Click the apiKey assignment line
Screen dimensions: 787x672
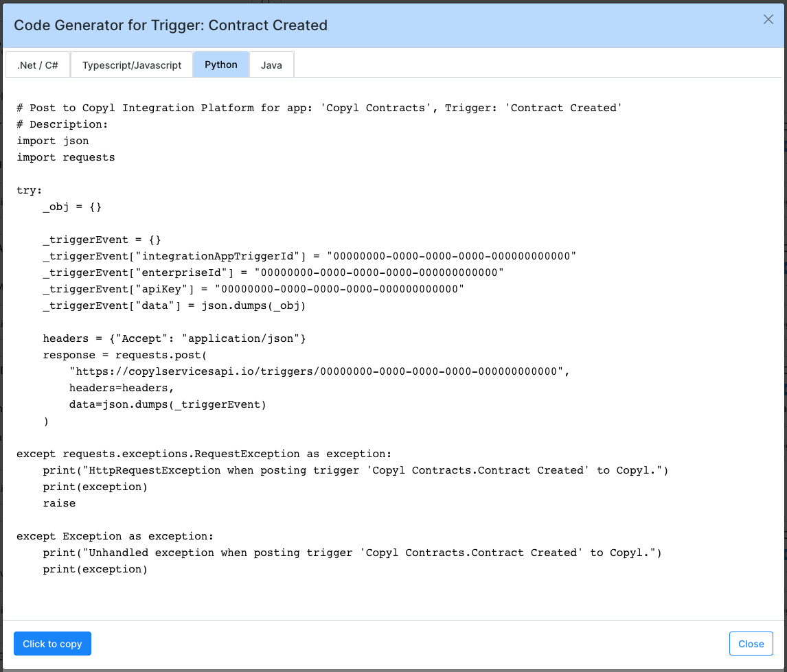point(253,290)
